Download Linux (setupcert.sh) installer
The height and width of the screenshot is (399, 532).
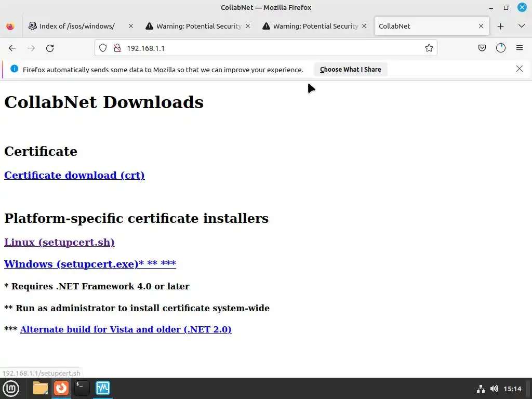pyautogui.click(x=59, y=242)
